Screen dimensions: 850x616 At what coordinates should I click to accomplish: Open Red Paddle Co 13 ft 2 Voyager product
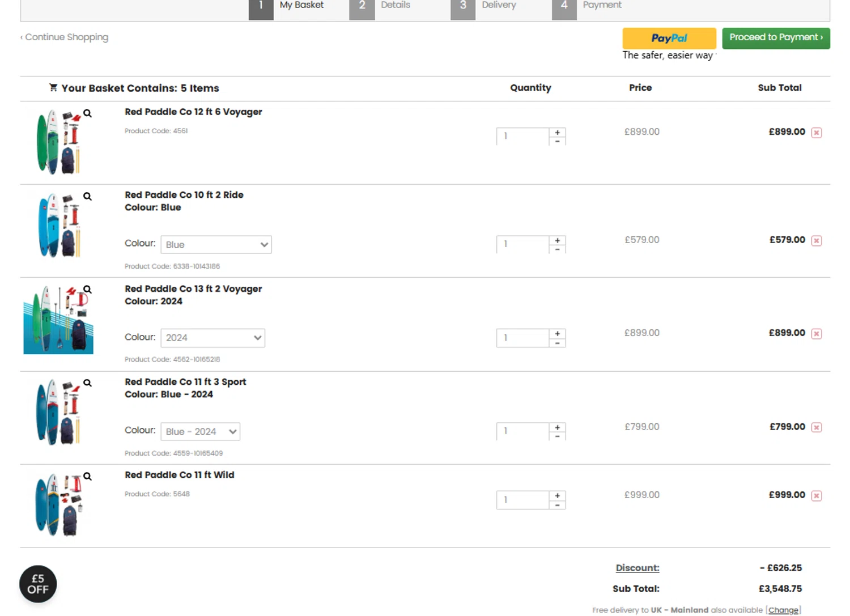pyautogui.click(x=193, y=289)
